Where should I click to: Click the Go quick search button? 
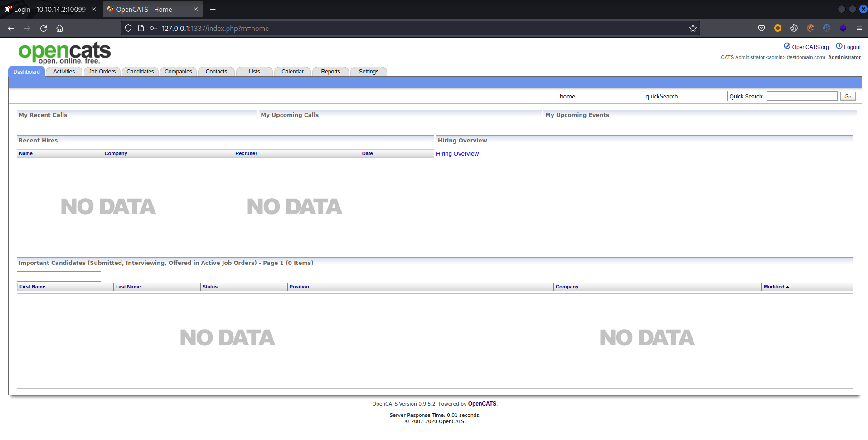pyautogui.click(x=848, y=97)
